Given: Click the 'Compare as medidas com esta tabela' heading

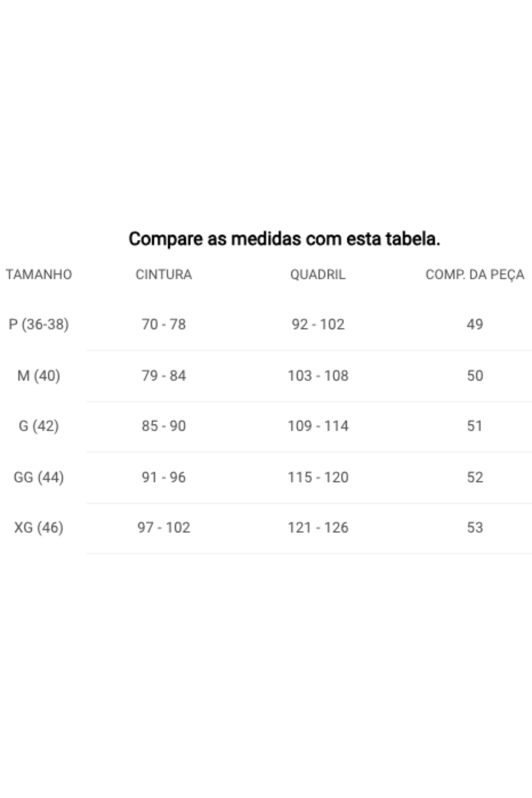Looking at the screenshot, I should click(x=284, y=239).
